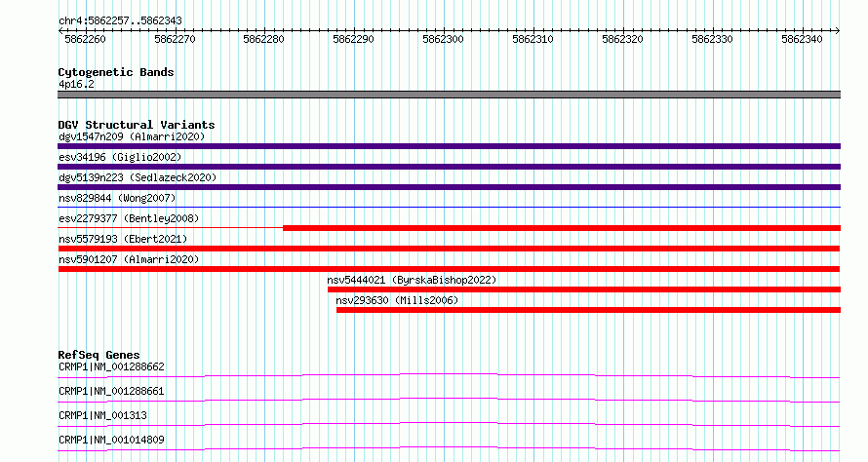Select the 4p16.2 band label
868x462 pixels.
click(76, 84)
